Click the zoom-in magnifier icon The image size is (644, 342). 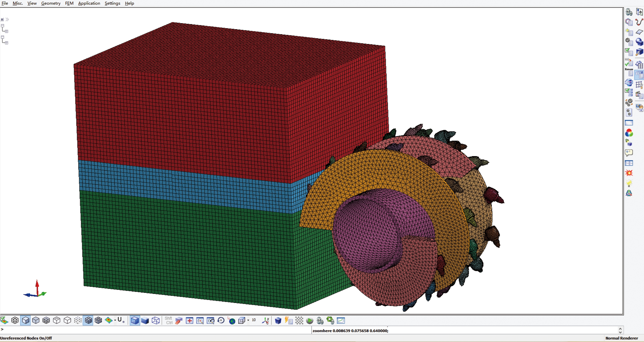pos(200,321)
